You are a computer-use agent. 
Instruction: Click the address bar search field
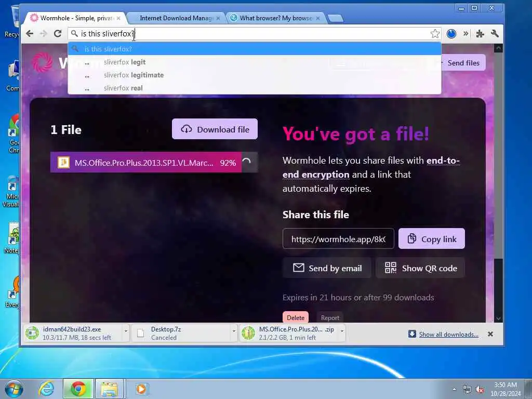click(x=255, y=34)
